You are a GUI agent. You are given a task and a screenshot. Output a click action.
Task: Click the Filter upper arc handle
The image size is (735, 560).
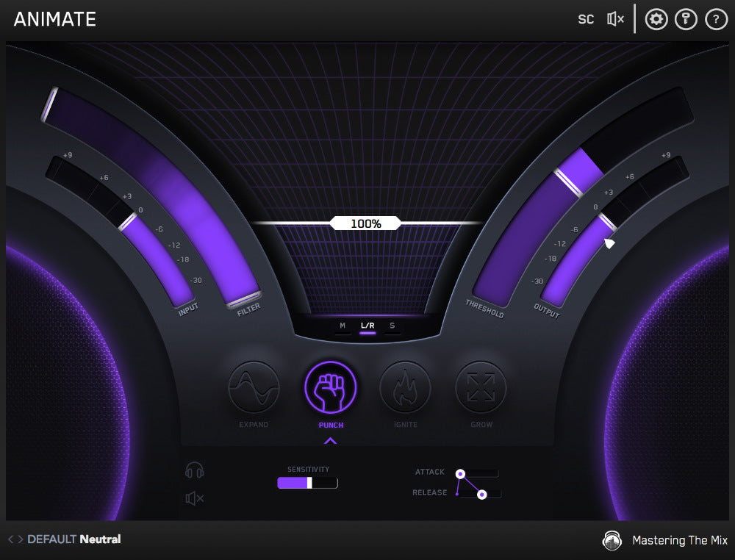[49, 104]
